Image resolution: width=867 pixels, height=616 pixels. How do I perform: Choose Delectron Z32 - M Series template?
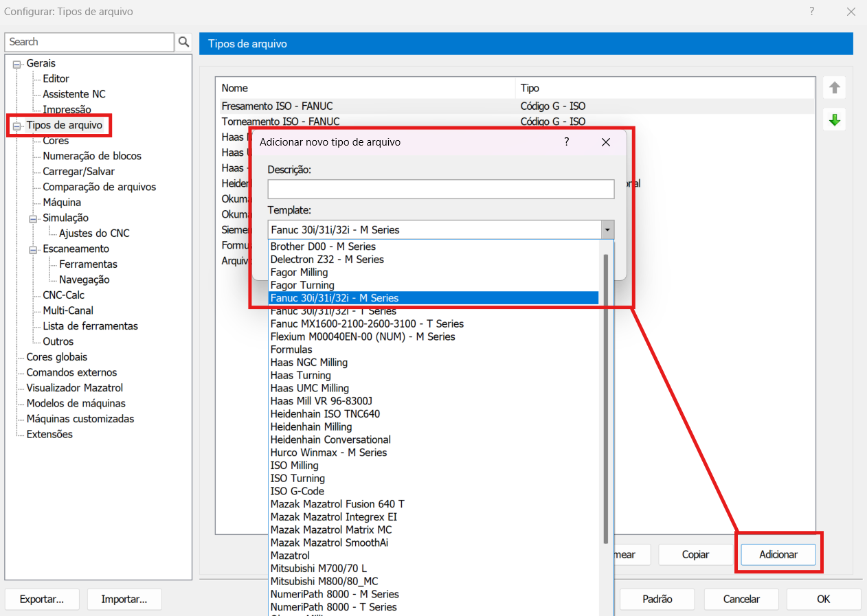[x=433, y=260]
